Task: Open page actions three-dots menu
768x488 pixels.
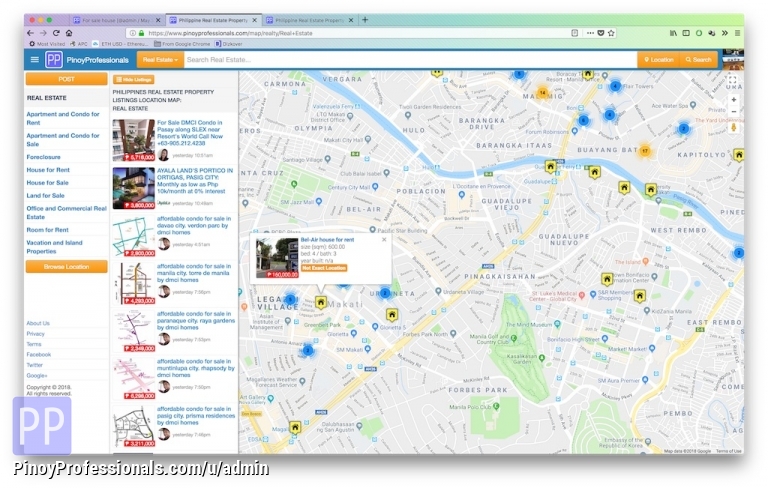Action: [590, 33]
